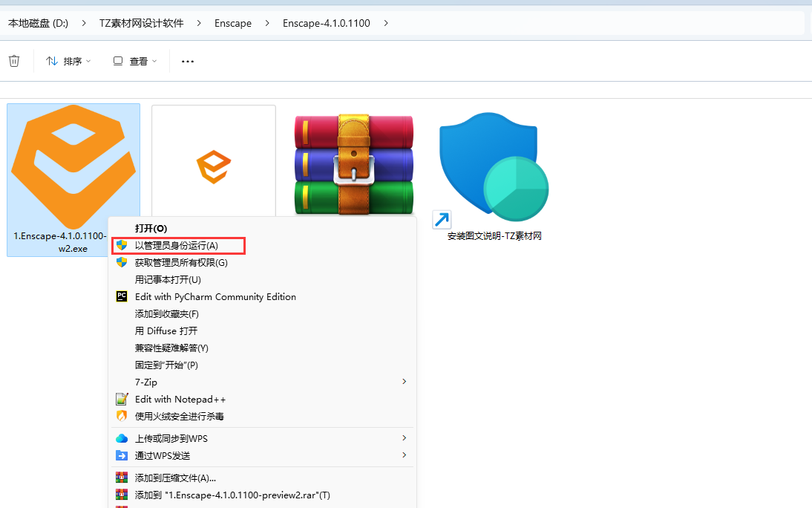
Task: Choose 添加到收藏夹(F) menu entry
Action: [x=262, y=314]
